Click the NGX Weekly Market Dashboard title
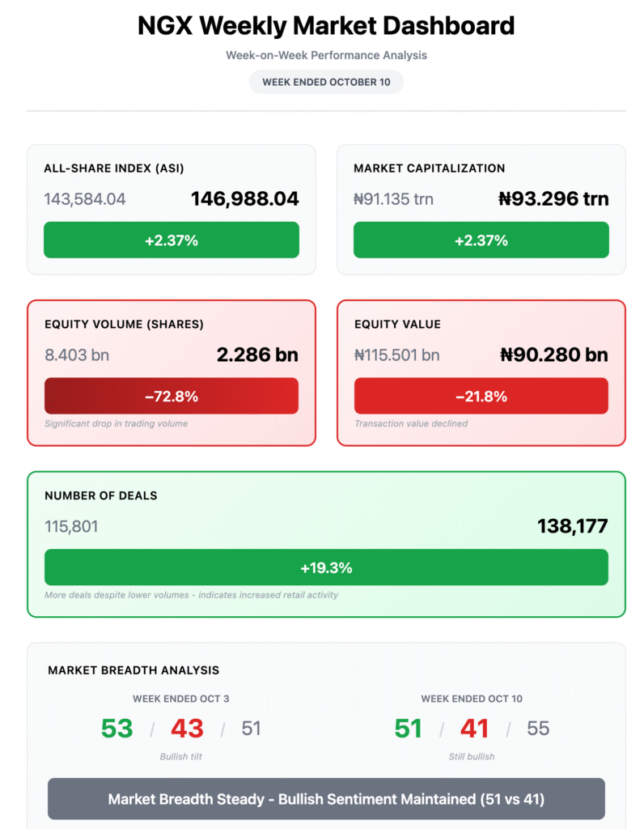This screenshot has height=829, width=644. (326, 25)
